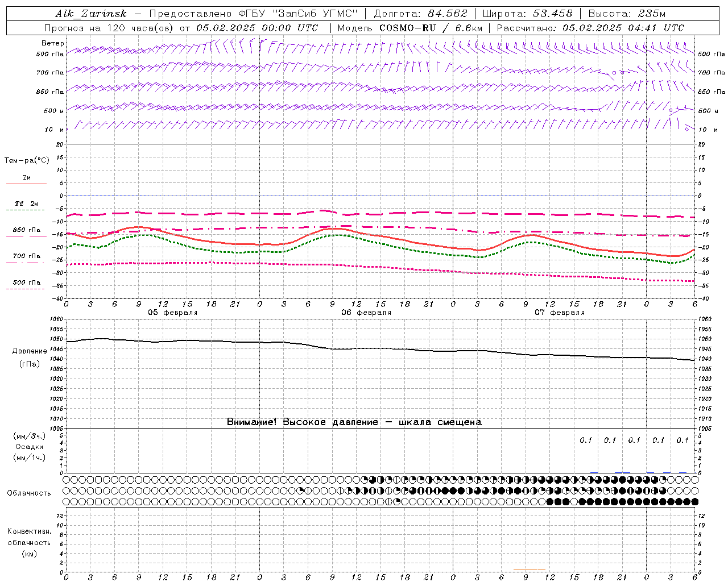Click the 07 февраля date label
Viewport: 728px width, 582px height.
(x=560, y=313)
